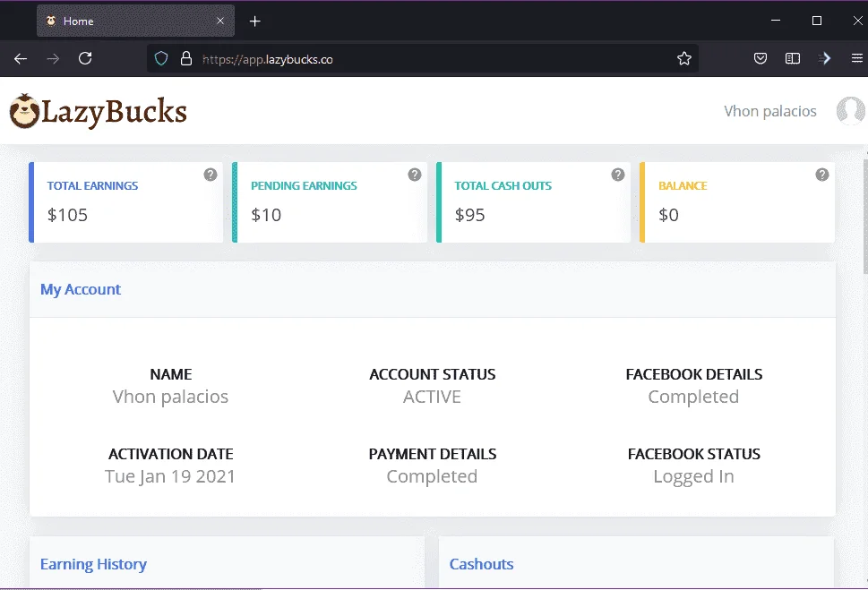868x590 pixels.
Task: Open the Total Cash Outs help icon
Action: coord(618,175)
